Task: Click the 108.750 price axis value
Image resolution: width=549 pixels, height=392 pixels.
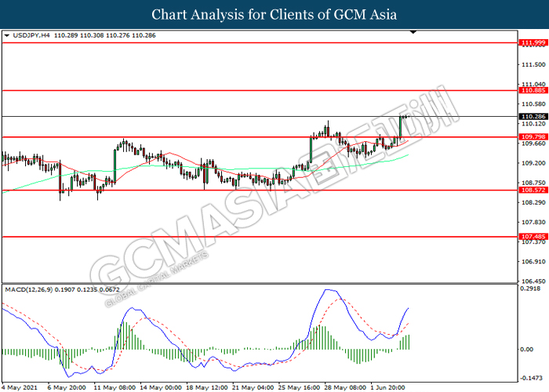Action: click(x=533, y=183)
